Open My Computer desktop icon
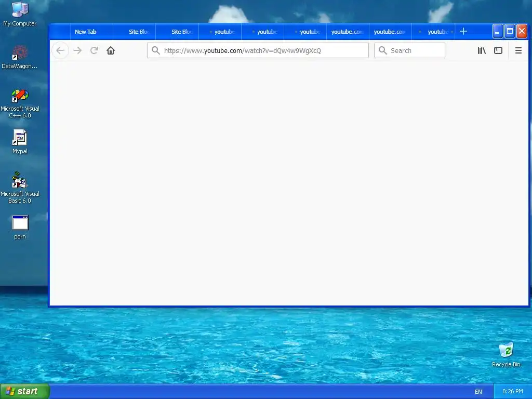 point(20,14)
